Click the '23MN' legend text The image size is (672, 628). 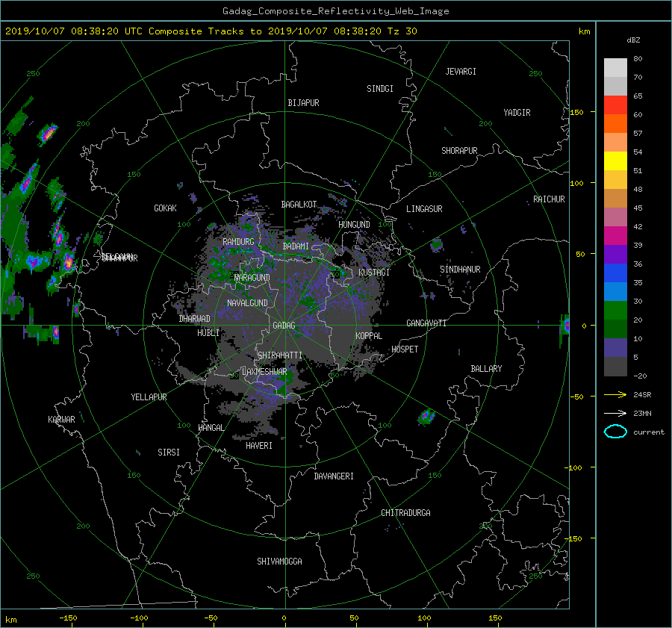[642, 414]
